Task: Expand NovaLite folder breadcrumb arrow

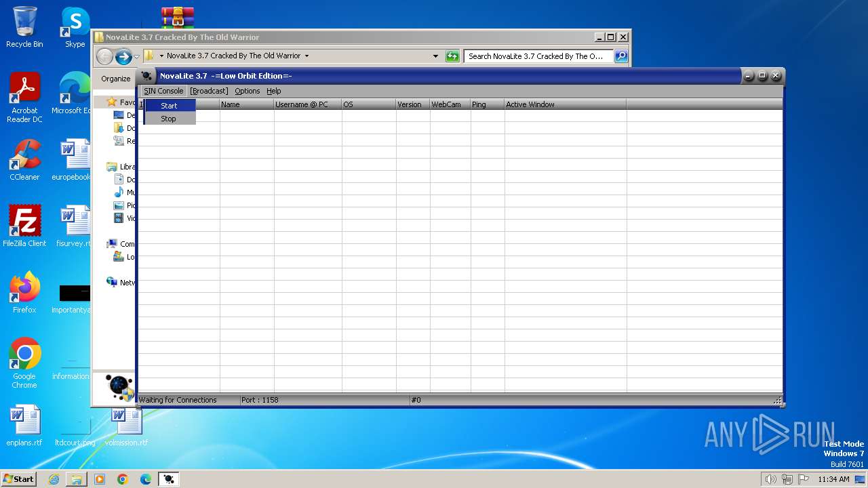Action: click(x=307, y=56)
